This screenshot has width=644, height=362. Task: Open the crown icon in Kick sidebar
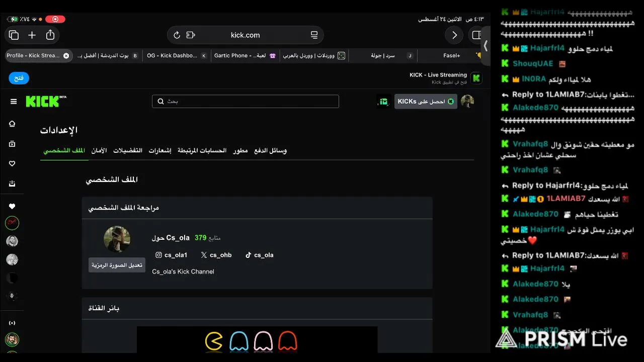tap(12, 184)
